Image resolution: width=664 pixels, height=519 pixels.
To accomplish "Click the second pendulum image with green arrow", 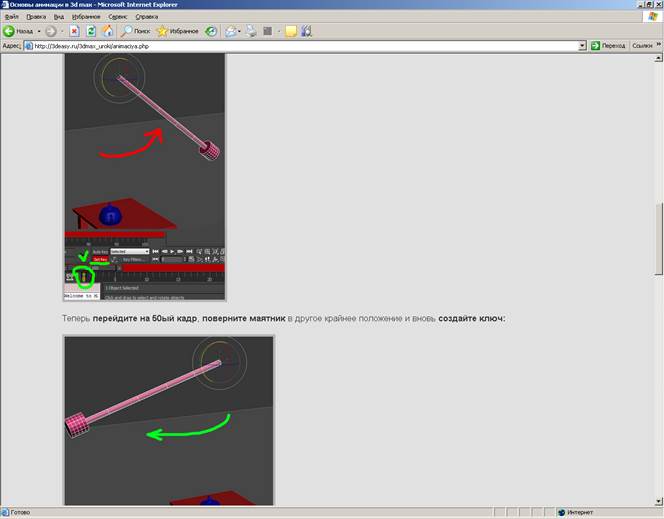I will click(x=169, y=420).
